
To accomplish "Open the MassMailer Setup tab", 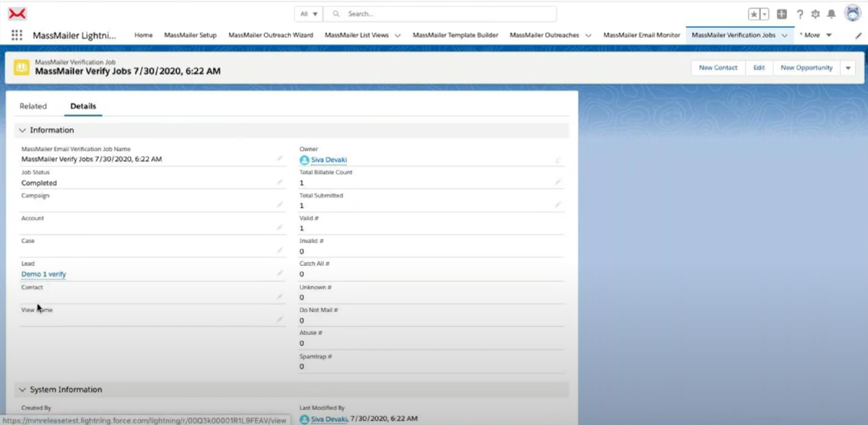I will [x=190, y=35].
